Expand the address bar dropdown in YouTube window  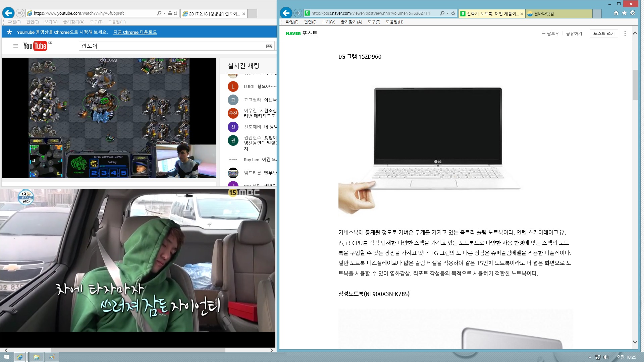point(164,13)
